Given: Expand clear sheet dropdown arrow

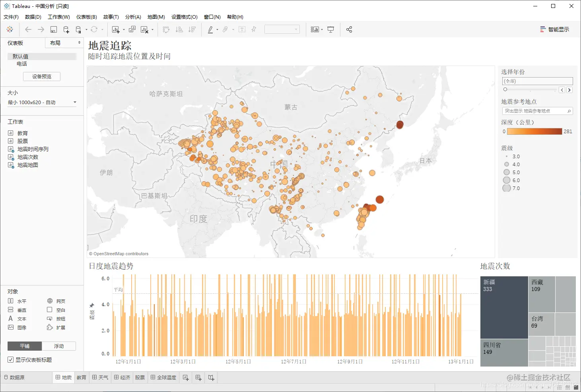Looking at the screenshot, I should pyautogui.click(x=152, y=29).
